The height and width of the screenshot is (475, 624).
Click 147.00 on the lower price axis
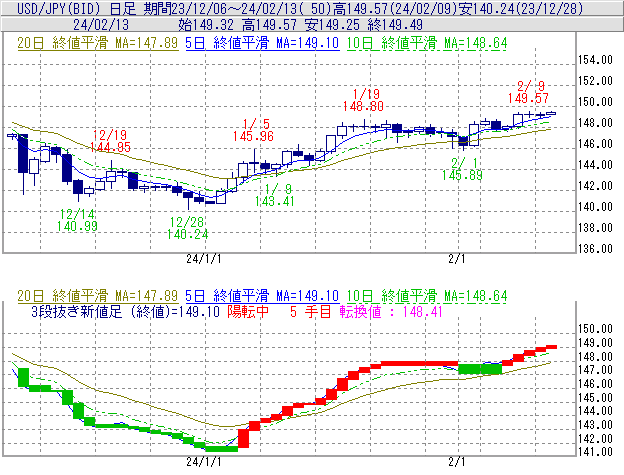tap(595, 370)
